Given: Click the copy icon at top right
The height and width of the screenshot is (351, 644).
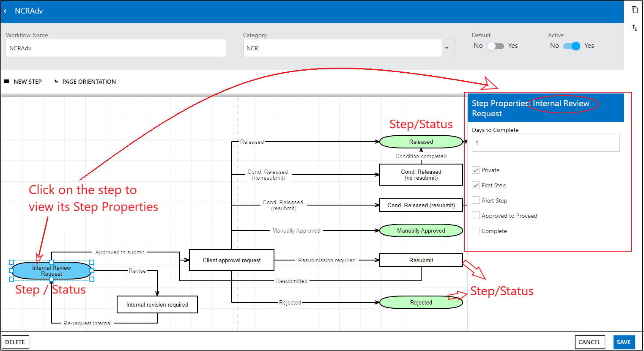Looking at the screenshot, I should (634, 9).
